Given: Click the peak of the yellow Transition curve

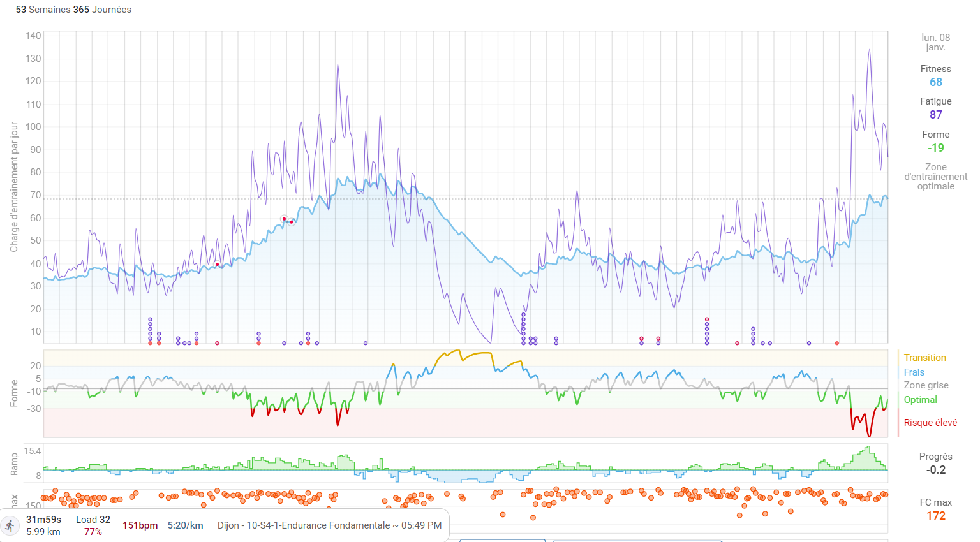Looking at the screenshot, I should pos(457,350).
